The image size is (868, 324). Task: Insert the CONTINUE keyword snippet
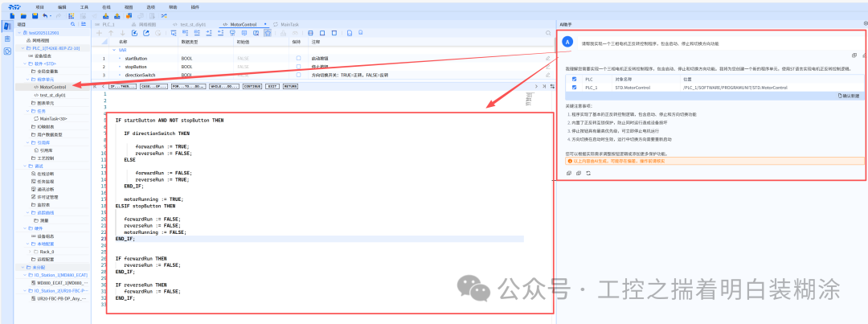point(252,86)
